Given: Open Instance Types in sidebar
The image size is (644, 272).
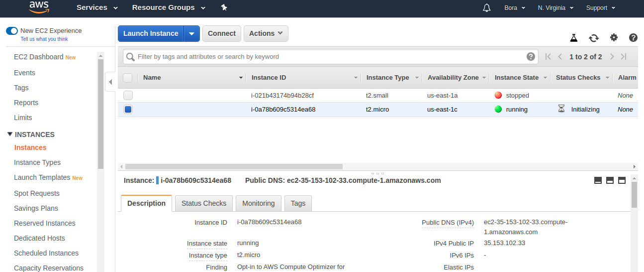Looking at the screenshot, I should point(37,162).
